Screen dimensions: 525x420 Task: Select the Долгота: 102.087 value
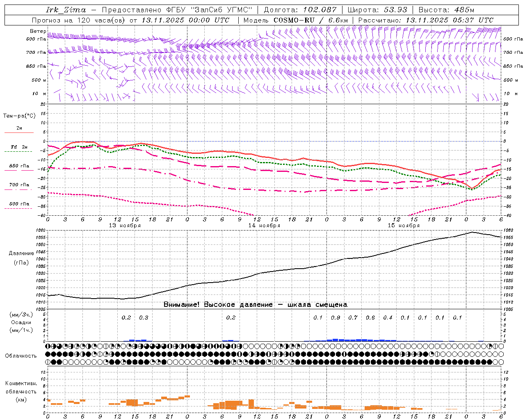300,10
